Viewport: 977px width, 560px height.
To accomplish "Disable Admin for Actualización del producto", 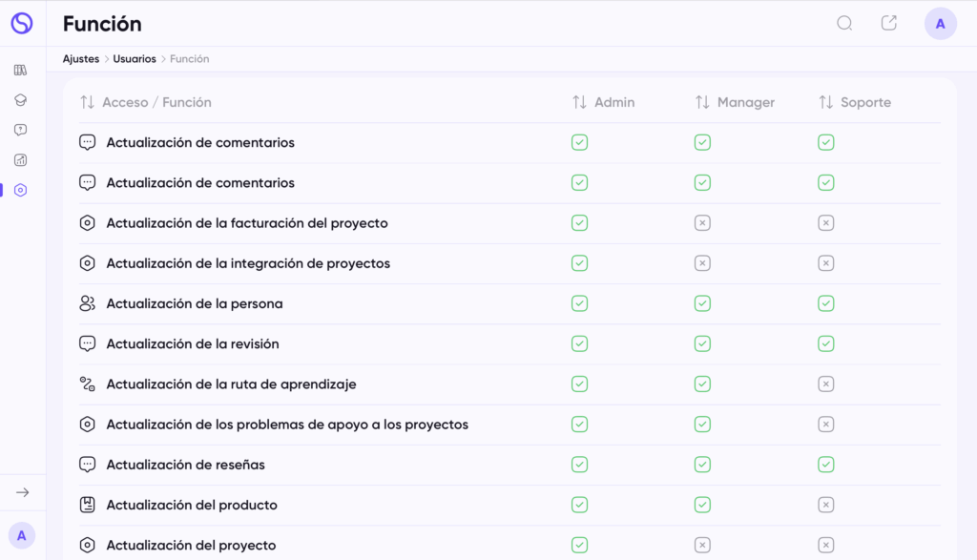I will (x=579, y=505).
